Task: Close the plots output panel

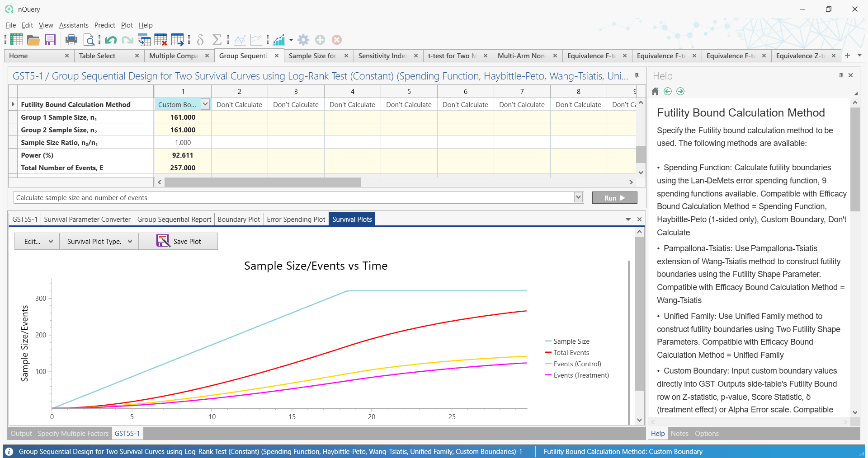Action: click(639, 219)
